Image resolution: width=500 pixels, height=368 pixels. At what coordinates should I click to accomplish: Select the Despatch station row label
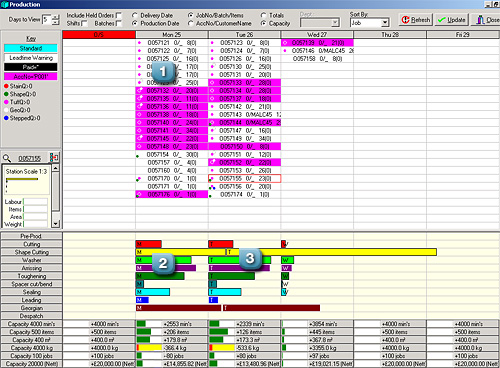32,316
